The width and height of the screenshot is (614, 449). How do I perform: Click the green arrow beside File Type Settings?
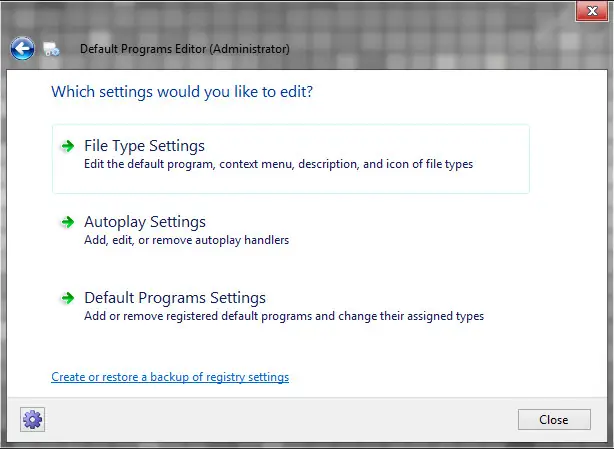pyautogui.click(x=67, y=146)
